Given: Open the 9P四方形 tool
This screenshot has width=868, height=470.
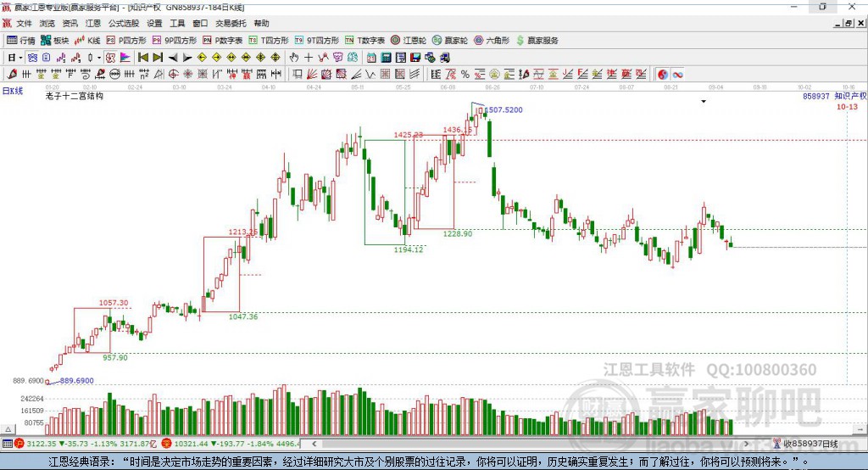Looking at the screenshot, I should [175, 41].
